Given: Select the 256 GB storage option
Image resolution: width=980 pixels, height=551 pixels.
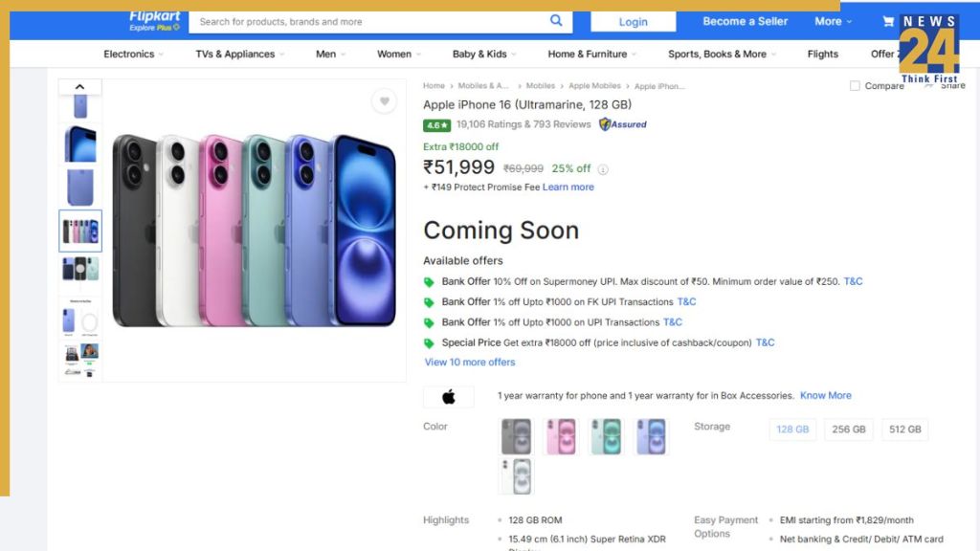Looking at the screenshot, I should (x=848, y=430).
